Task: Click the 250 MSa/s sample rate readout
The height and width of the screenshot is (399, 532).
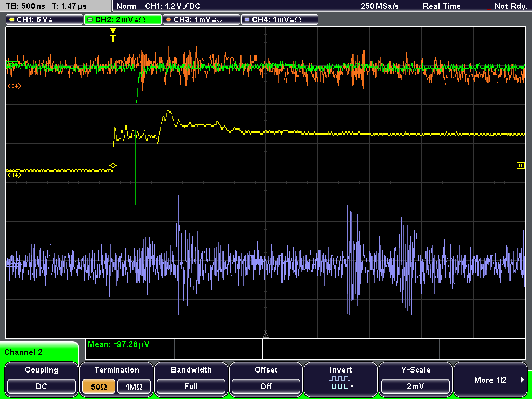Action: click(x=380, y=6)
